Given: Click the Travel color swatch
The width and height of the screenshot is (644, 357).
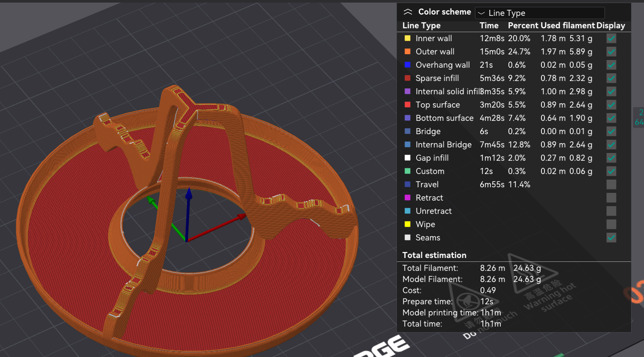Looking at the screenshot, I should pos(408,184).
